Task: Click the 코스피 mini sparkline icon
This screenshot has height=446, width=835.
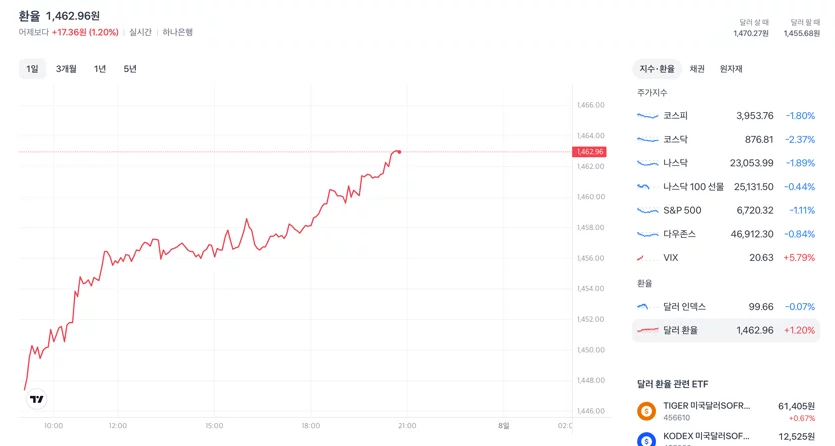Action: coord(648,115)
